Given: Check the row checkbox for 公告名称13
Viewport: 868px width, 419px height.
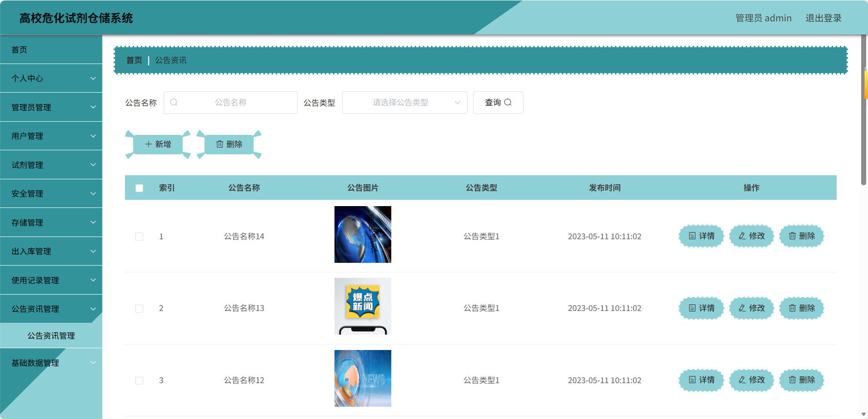Looking at the screenshot, I should tap(140, 309).
